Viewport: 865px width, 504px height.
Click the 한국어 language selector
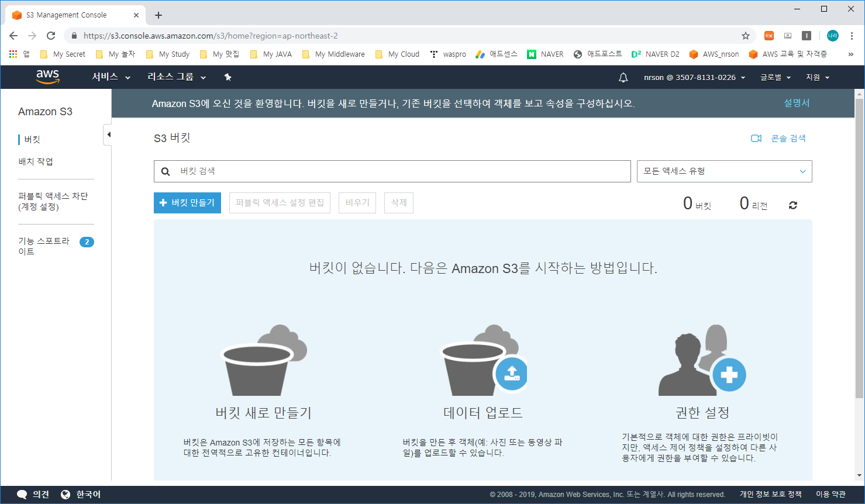point(88,495)
